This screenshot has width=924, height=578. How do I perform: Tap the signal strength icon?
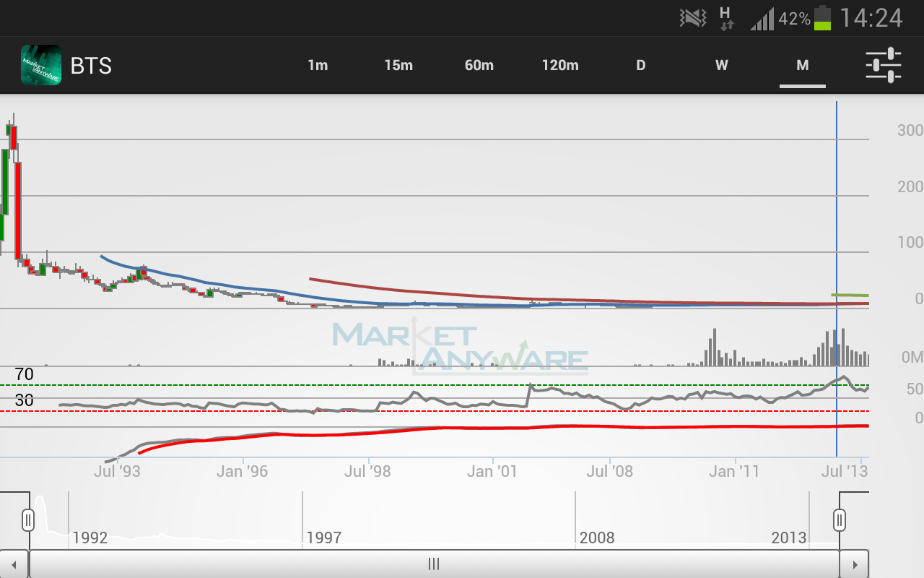(x=762, y=18)
